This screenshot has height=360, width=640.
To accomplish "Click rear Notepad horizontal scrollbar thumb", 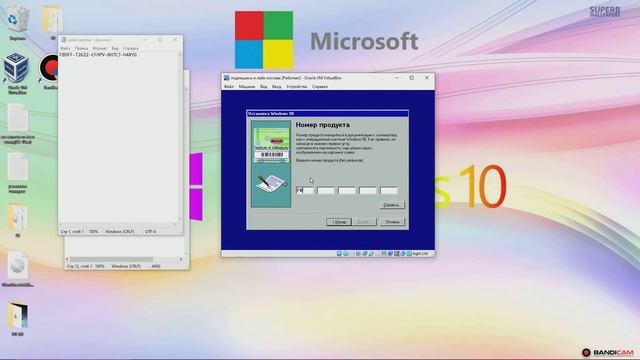I will pyautogui.click(x=111, y=259).
